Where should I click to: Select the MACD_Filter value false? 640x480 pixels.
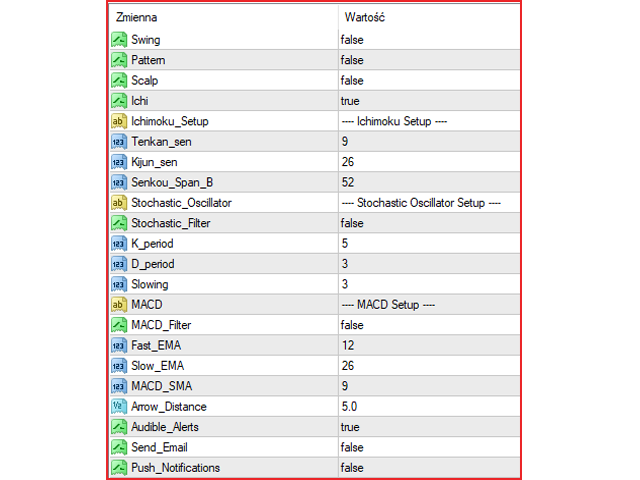[352, 325]
